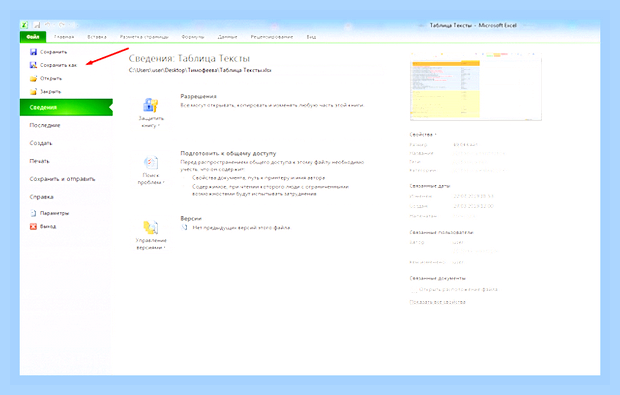
Task: Switch to the Формулы ribbon tab
Action: point(193,37)
